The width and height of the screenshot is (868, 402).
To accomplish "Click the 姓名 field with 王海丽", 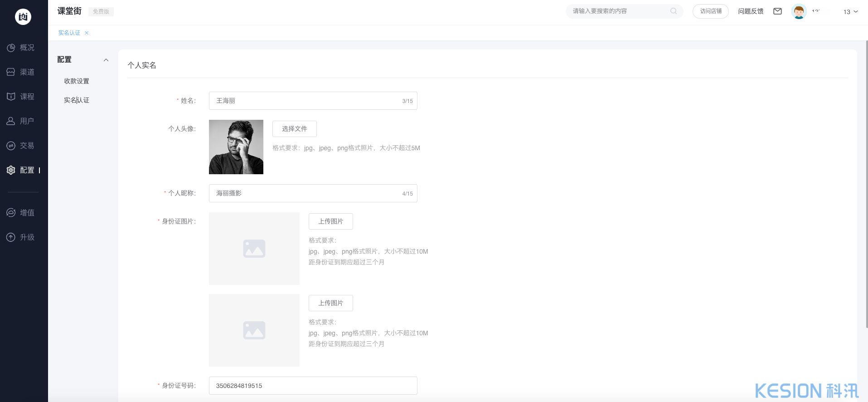I will pyautogui.click(x=313, y=101).
